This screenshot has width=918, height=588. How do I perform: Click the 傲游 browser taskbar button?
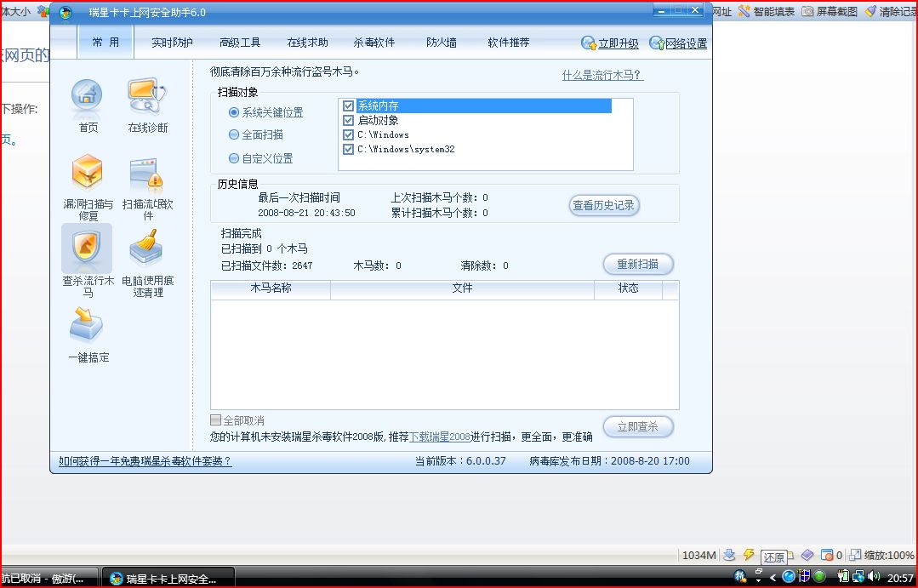[x=48, y=578]
